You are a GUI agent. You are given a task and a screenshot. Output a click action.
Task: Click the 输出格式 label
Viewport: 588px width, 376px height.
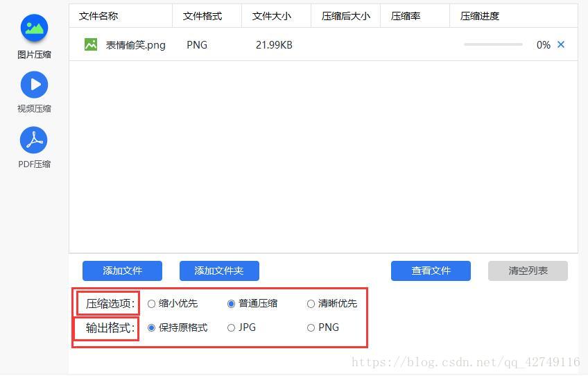click(x=110, y=328)
